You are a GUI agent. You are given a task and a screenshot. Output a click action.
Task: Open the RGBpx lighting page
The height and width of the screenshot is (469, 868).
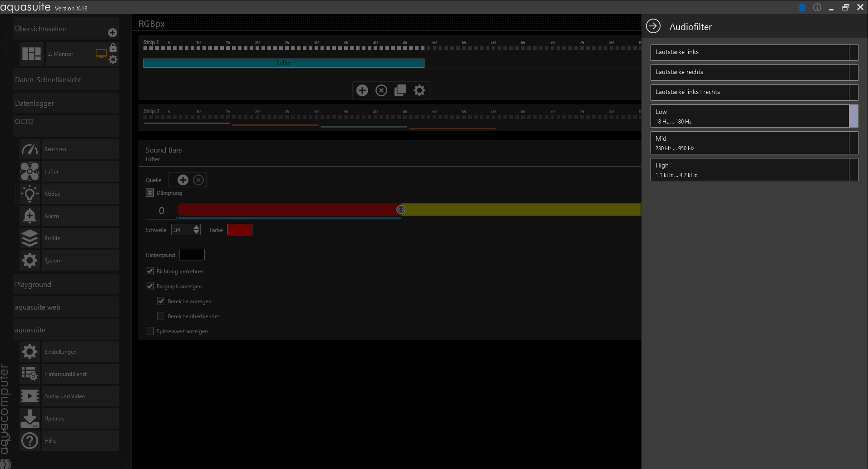[69, 194]
